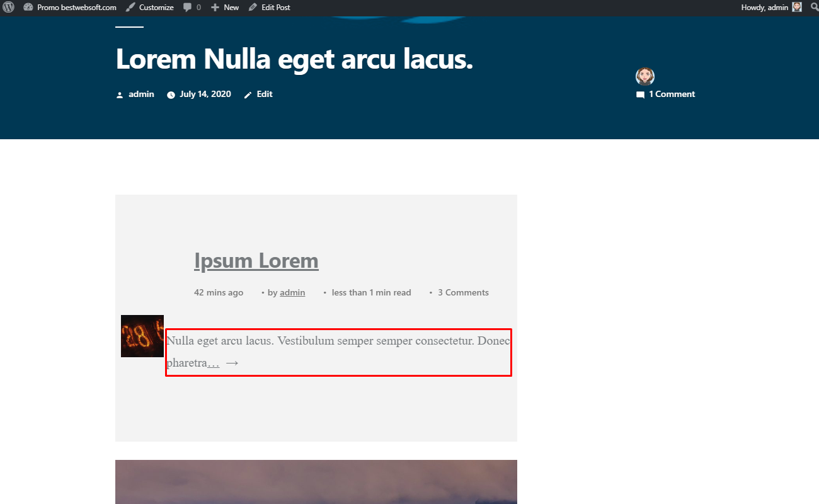
Task: Click the clock icon beside July 14, 2020
Action: tap(171, 95)
